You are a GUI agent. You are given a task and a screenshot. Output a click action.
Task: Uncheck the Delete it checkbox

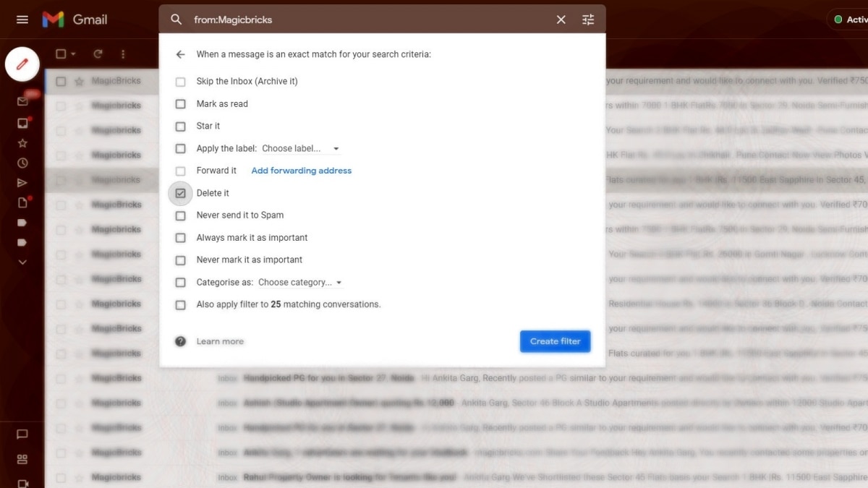181,193
